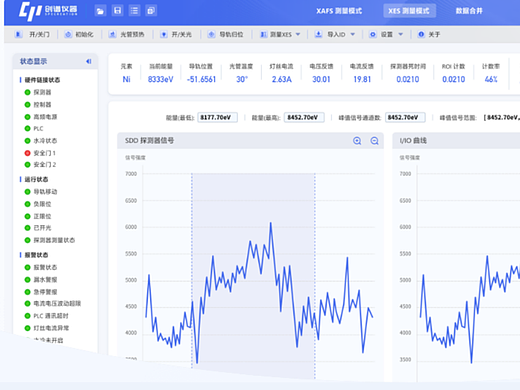520x390 pixels.
Task: Click the gear icon beside 设置
Action: point(373,34)
